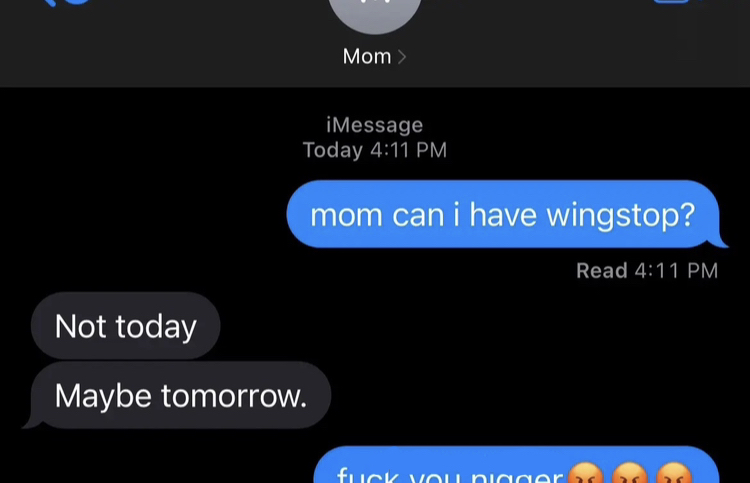Open the Mom contact name label

[367, 56]
